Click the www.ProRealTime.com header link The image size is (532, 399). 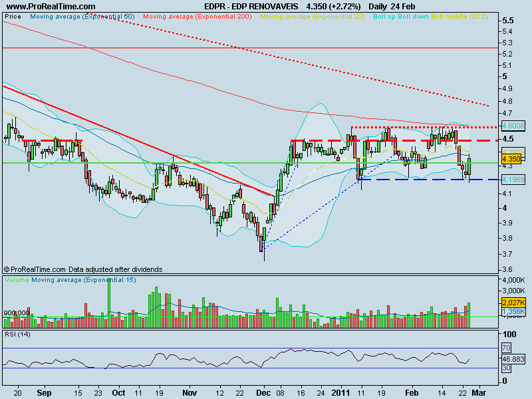coord(51,7)
